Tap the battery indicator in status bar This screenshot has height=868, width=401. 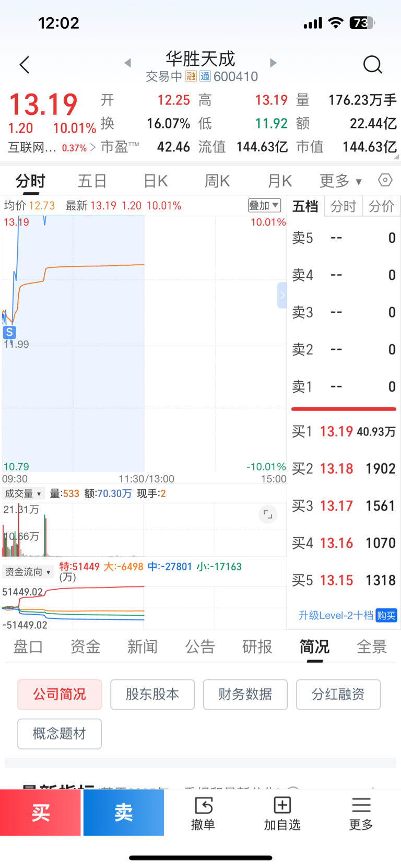tap(362, 23)
